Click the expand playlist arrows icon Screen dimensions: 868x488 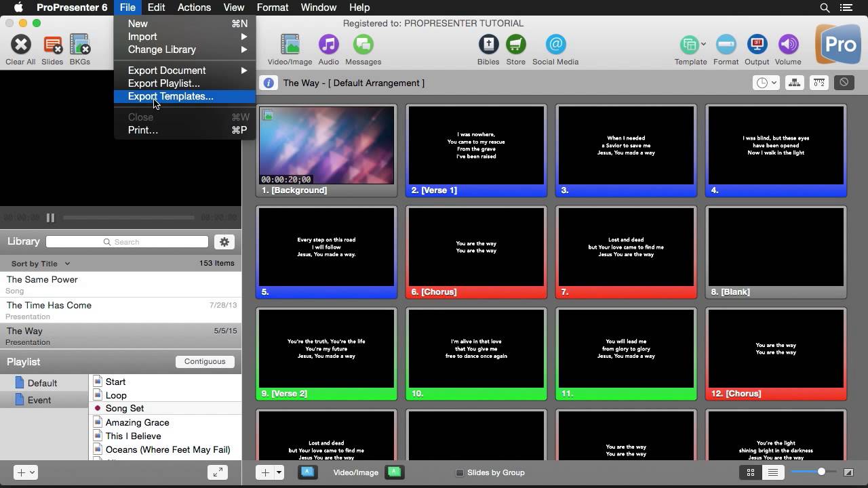(217, 472)
